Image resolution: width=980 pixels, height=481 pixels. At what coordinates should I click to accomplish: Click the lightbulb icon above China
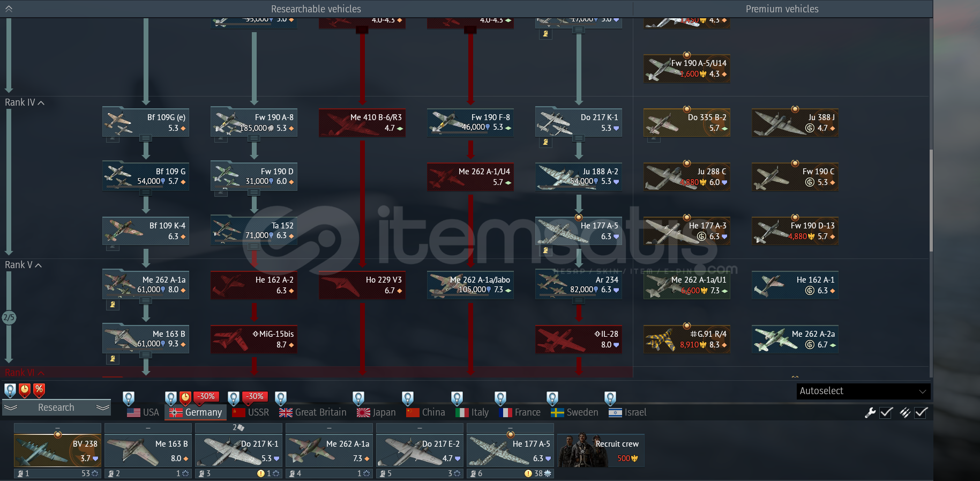click(408, 398)
